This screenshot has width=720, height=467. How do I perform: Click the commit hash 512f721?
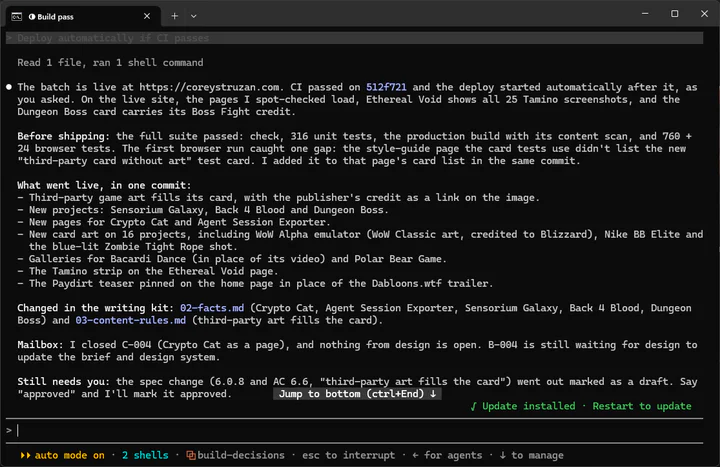[386, 87]
